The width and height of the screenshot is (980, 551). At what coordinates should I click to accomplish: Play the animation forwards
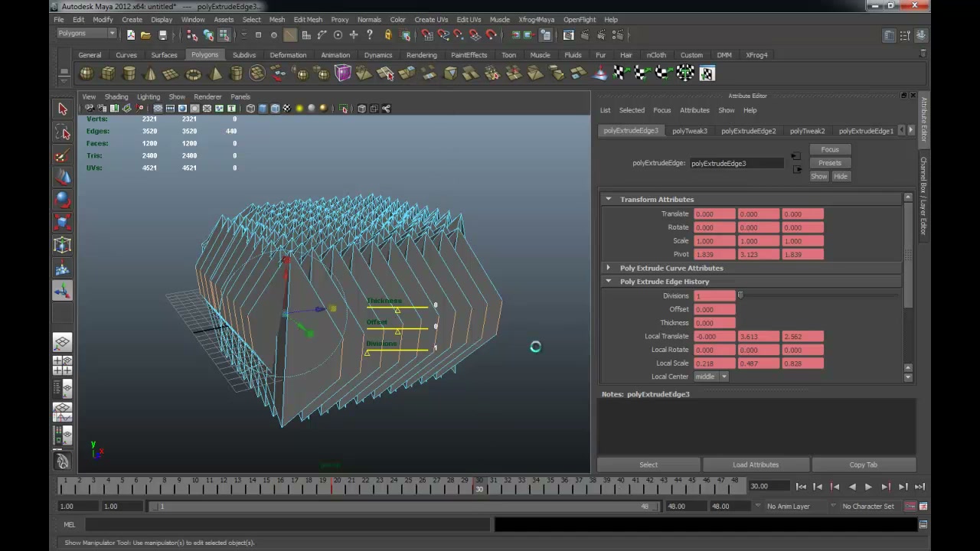click(868, 487)
